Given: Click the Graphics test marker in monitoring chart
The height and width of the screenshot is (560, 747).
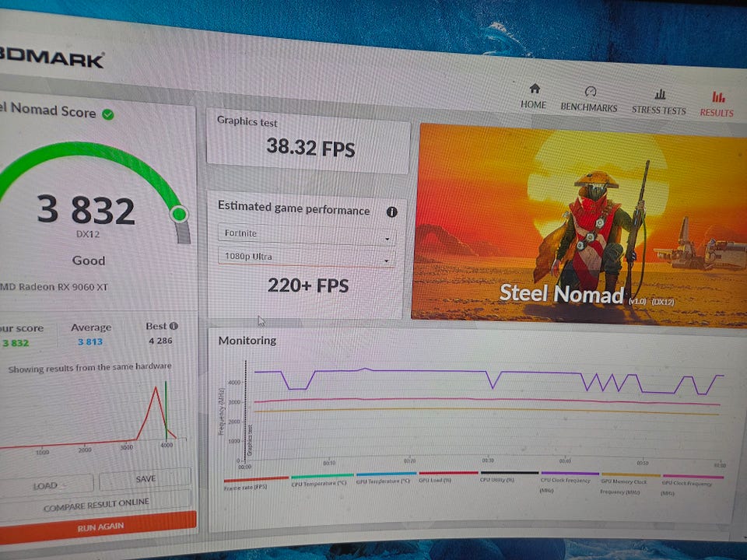Looking at the screenshot, I should [249, 440].
